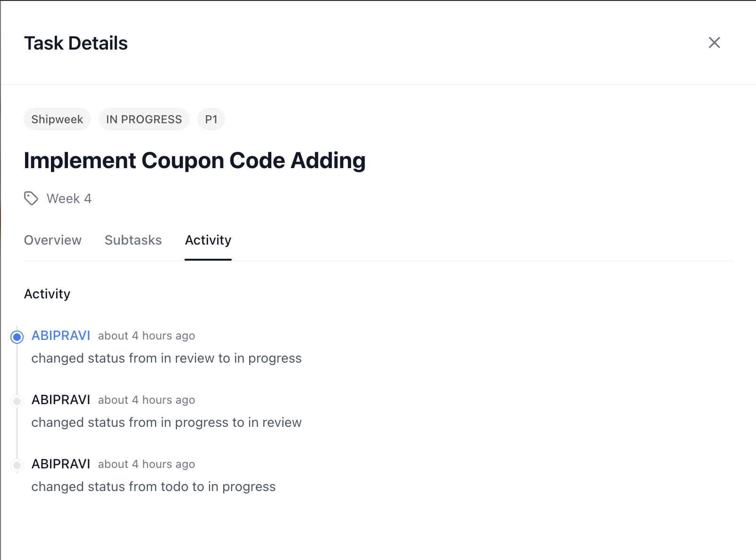This screenshot has height=560, width=756.
Task: Select the Activity tab
Action: [x=208, y=240]
